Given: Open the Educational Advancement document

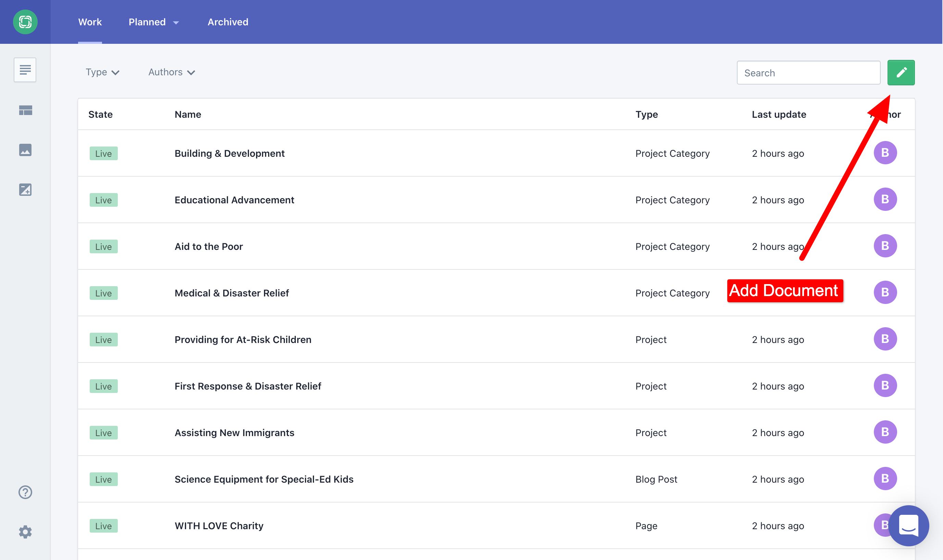Looking at the screenshot, I should (234, 200).
